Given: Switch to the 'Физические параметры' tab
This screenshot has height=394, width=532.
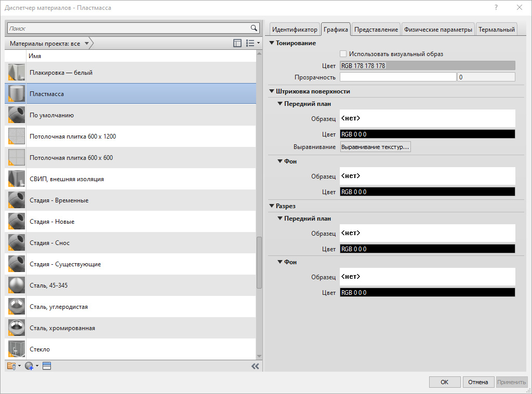Looking at the screenshot, I should click(x=438, y=30).
